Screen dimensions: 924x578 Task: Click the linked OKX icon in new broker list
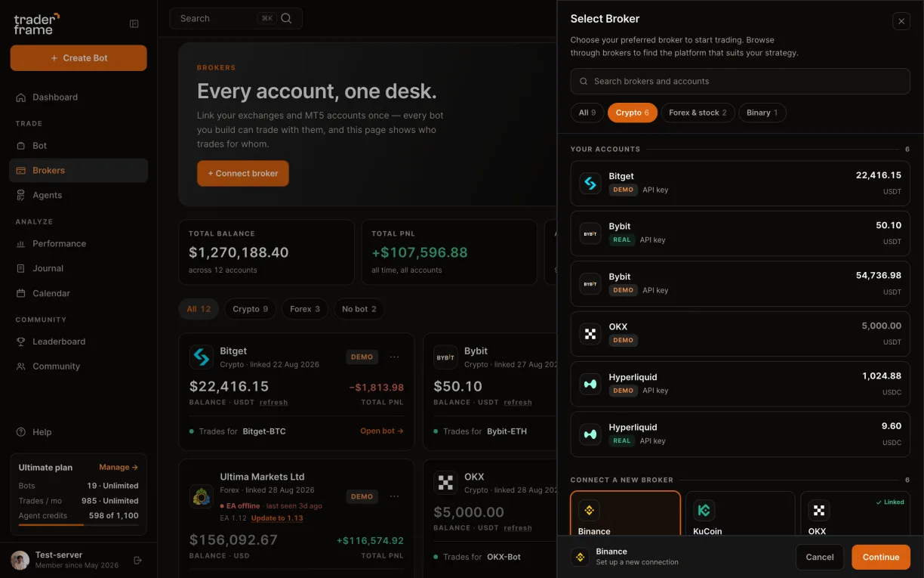click(x=819, y=510)
